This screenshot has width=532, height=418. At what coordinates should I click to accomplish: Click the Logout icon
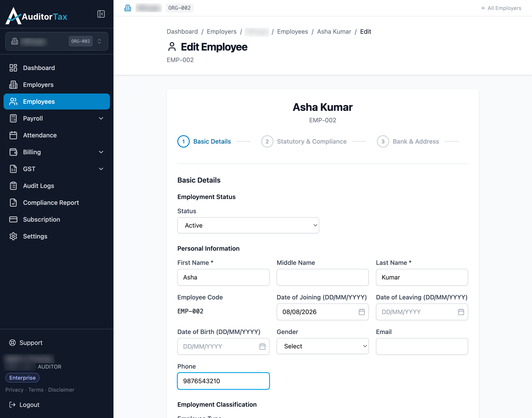[x=12, y=405]
